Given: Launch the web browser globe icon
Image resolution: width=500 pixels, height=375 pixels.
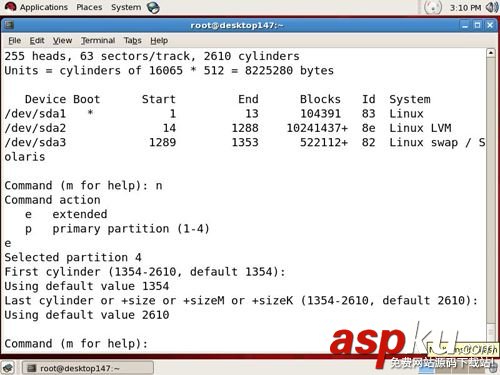Looking at the screenshot, I should tap(153, 8).
